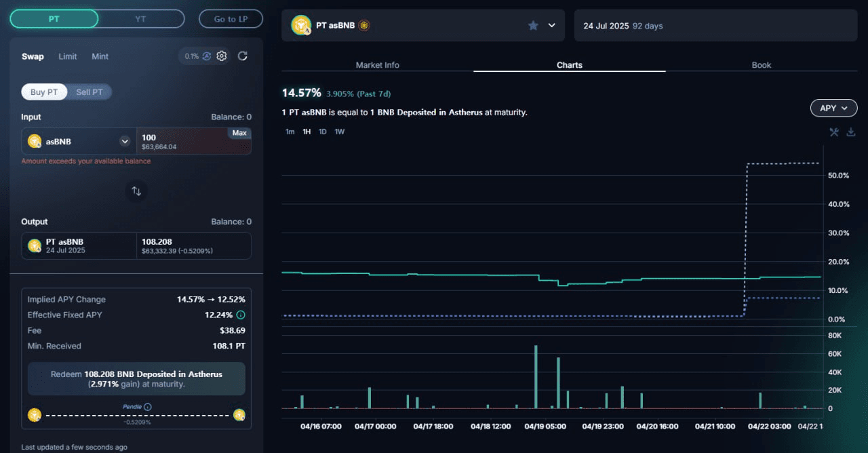This screenshot has height=453, width=868.
Task: Select Sell PT toggle option
Action: [x=89, y=92]
